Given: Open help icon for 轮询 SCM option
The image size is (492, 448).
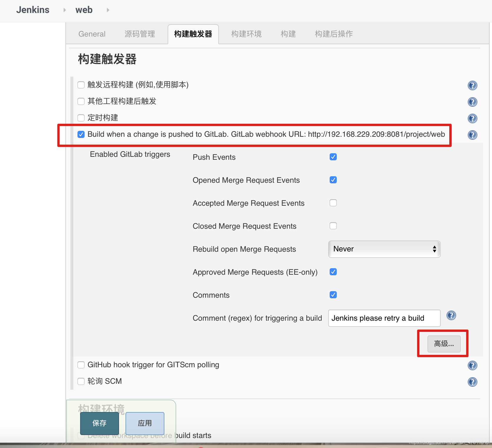Looking at the screenshot, I should click(472, 382).
